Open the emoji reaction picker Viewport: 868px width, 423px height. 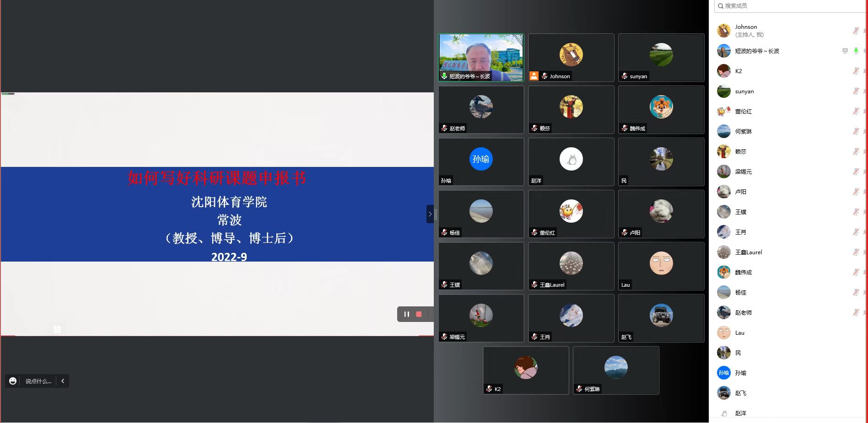13,381
